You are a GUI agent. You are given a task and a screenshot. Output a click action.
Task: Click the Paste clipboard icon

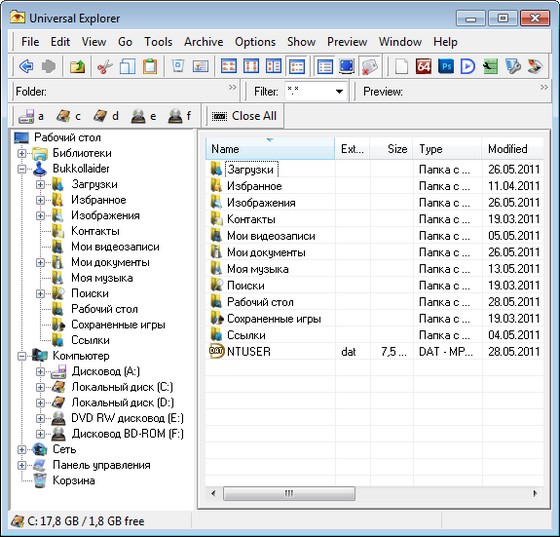[150, 66]
